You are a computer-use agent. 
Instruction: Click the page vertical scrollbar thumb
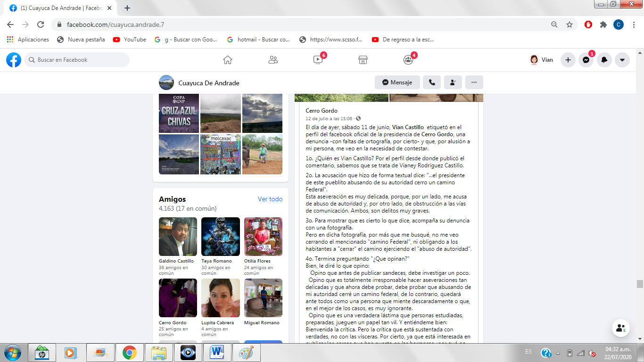click(640, 284)
